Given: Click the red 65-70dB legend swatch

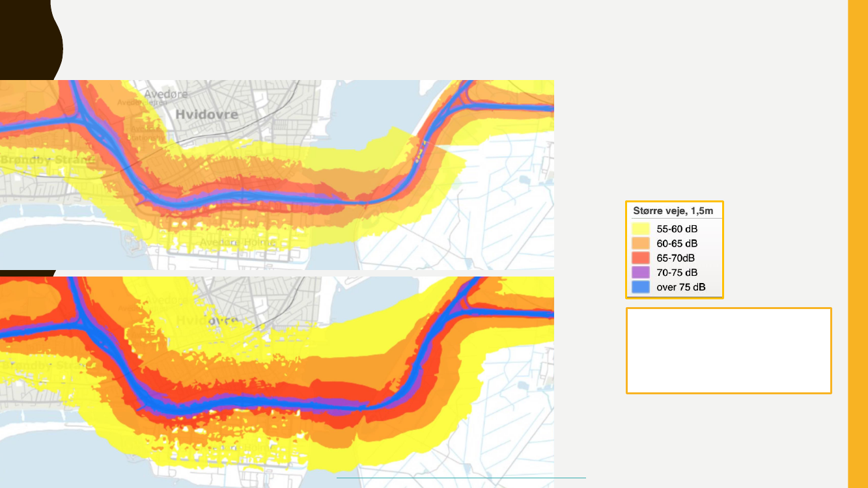Looking at the screenshot, I should click(x=641, y=258).
